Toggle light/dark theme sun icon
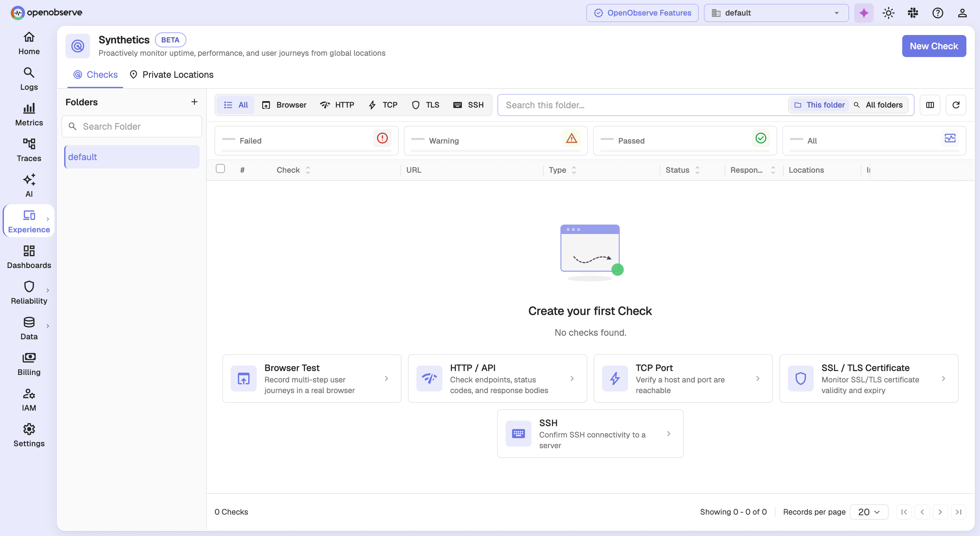The image size is (980, 536). 888,13
